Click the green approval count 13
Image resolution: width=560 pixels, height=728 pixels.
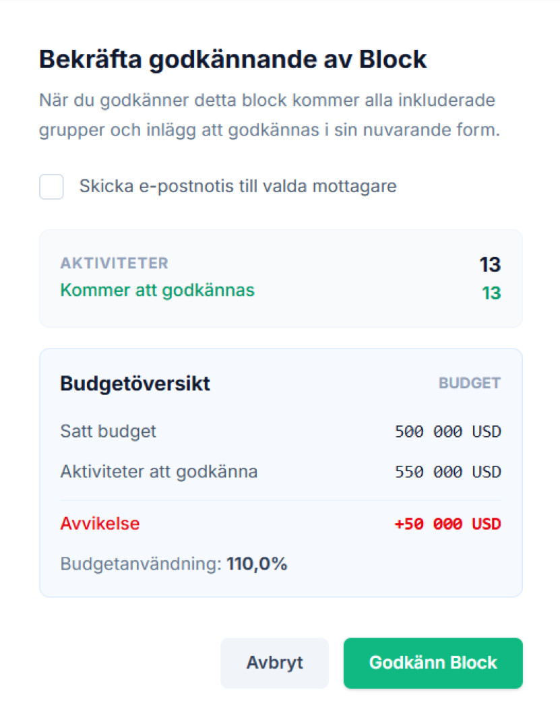tap(490, 293)
